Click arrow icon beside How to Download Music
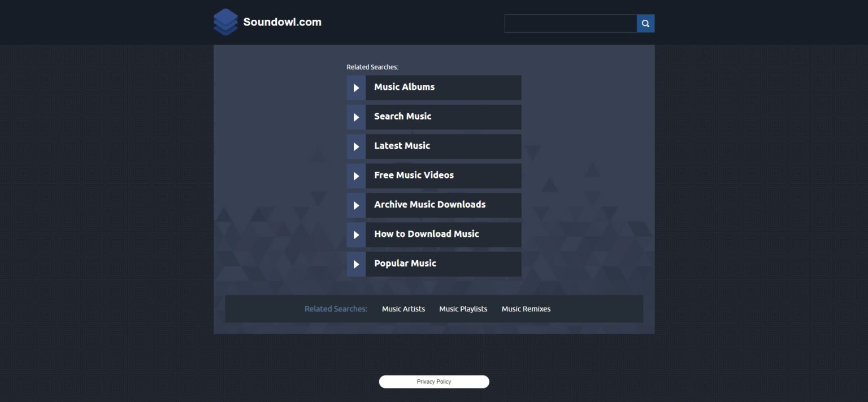Image resolution: width=868 pixels, height=402 pixels. click(x=356, y=235)
